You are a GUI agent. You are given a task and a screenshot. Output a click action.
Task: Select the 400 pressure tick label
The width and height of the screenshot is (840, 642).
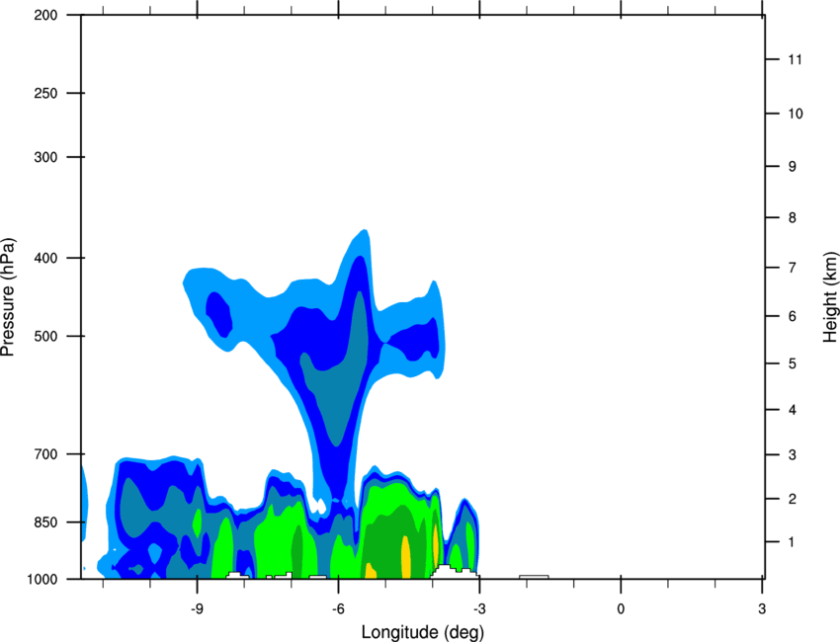coord(45,258)
